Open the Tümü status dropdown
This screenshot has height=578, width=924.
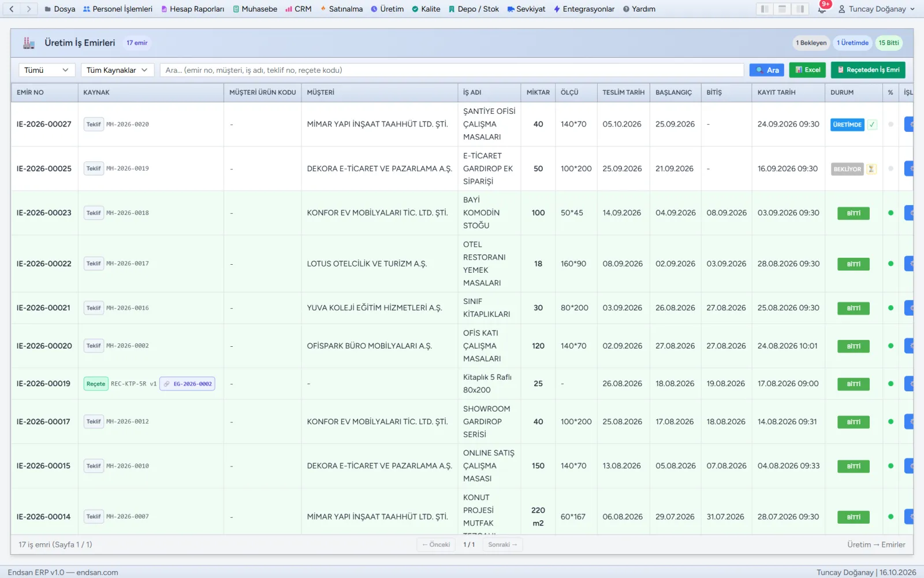[x=47, y=70]
